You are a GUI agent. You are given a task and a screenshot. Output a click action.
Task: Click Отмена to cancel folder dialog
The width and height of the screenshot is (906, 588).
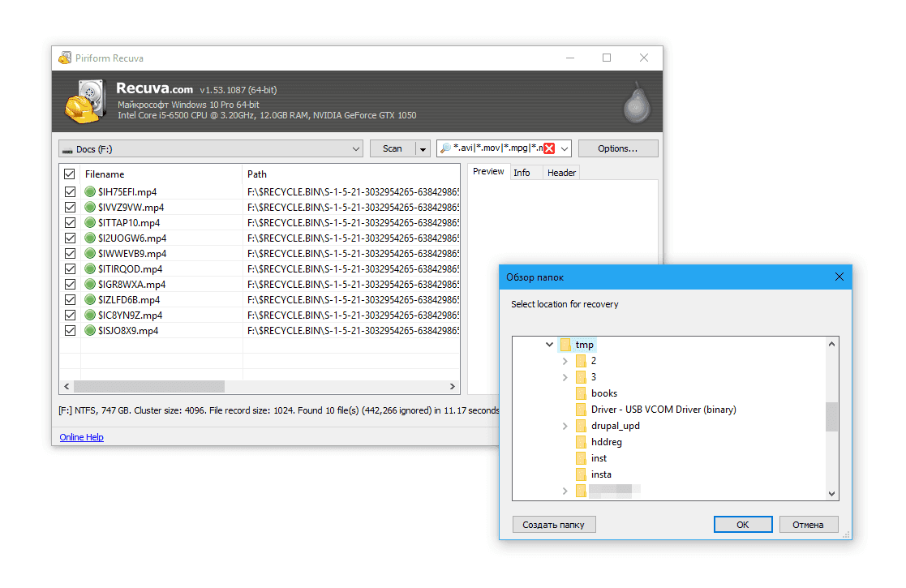808,525
